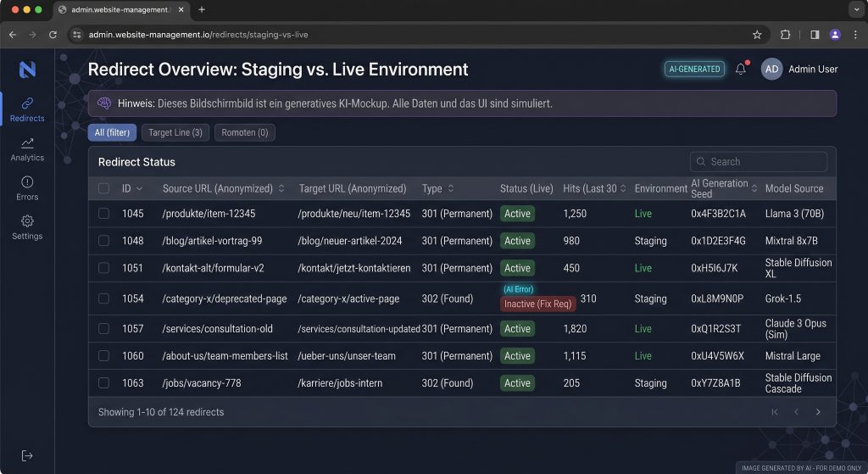Open the browser profile icon
This screenshot has width=868, height=474.
[x=835, y=34]
